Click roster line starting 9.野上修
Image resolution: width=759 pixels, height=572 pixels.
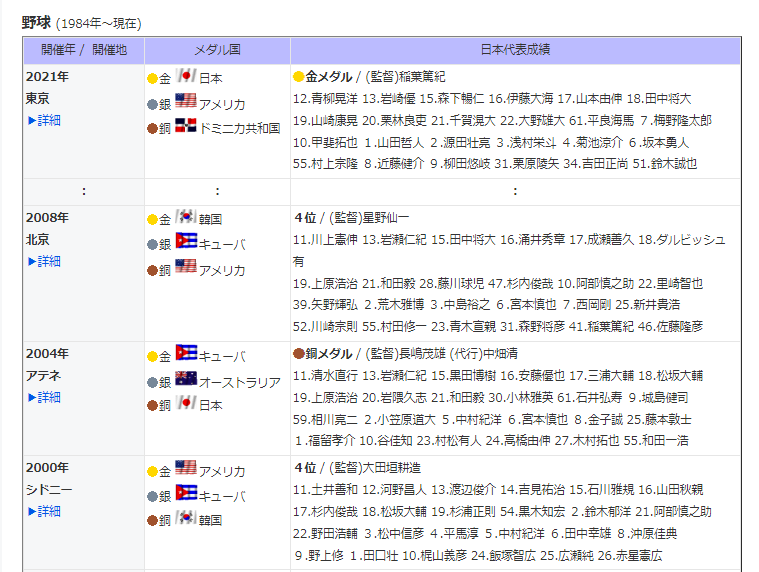click(x=478, y=556)
